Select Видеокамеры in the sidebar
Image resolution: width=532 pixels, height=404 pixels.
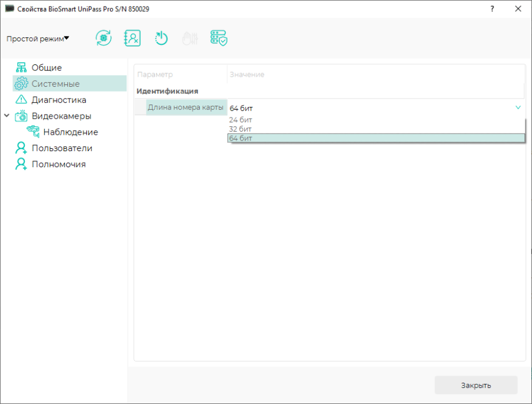click(x=61, y=116)
